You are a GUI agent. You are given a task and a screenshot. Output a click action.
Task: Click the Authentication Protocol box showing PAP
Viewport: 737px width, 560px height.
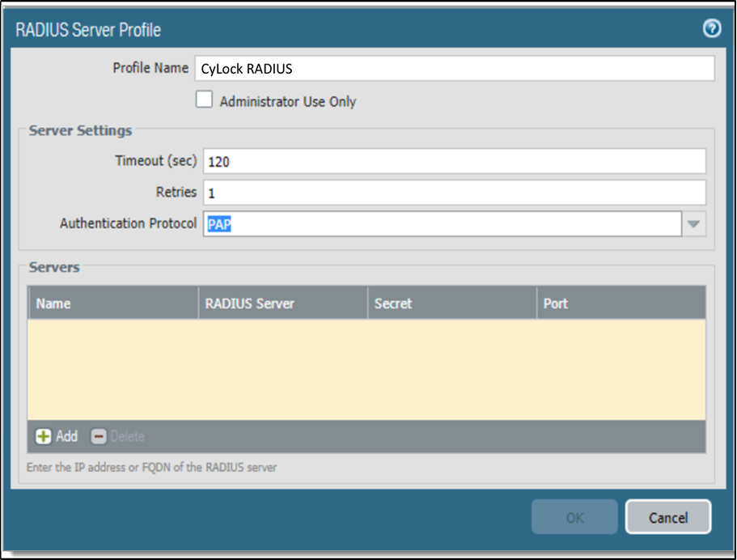pos(441,224)
